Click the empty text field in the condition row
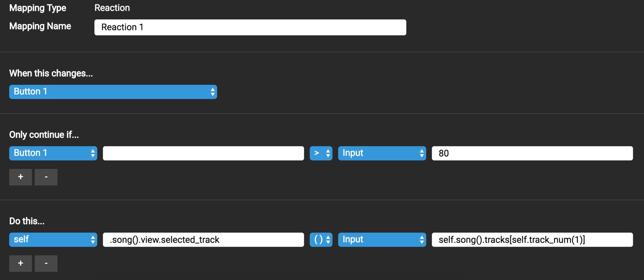Viewport: 644px width, 280px height. (x=203, y=153)
